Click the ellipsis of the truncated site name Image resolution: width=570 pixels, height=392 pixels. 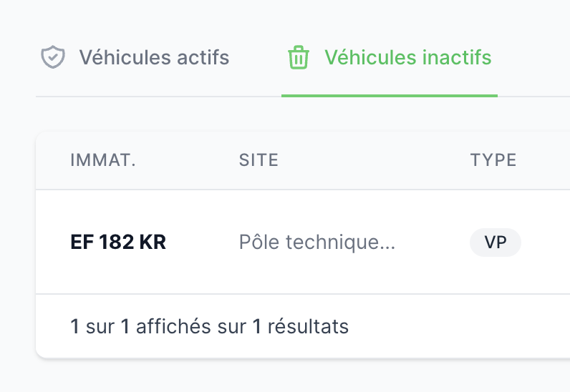click(x=389, y=248)
